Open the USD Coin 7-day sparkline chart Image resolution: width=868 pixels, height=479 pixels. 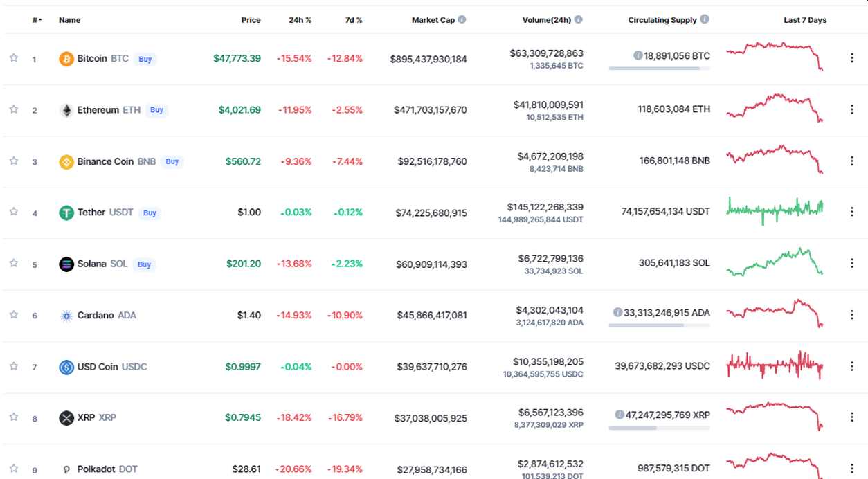pos(775,365)
